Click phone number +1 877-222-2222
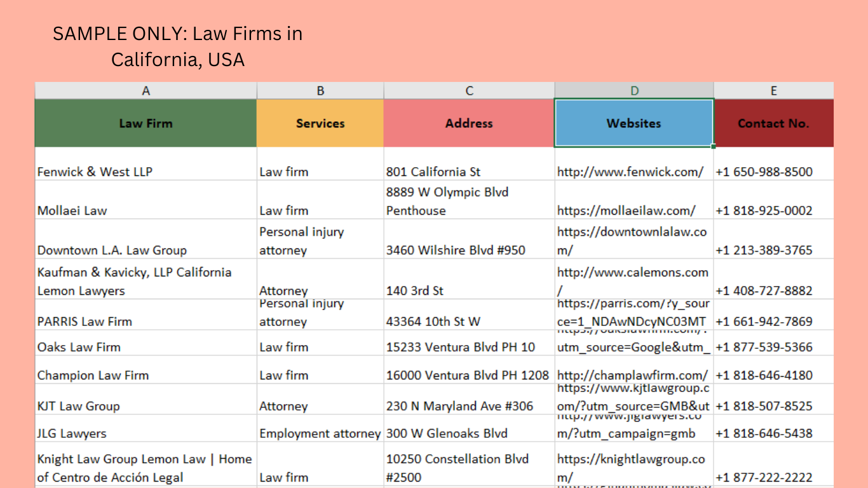 (x=764, y=477)
